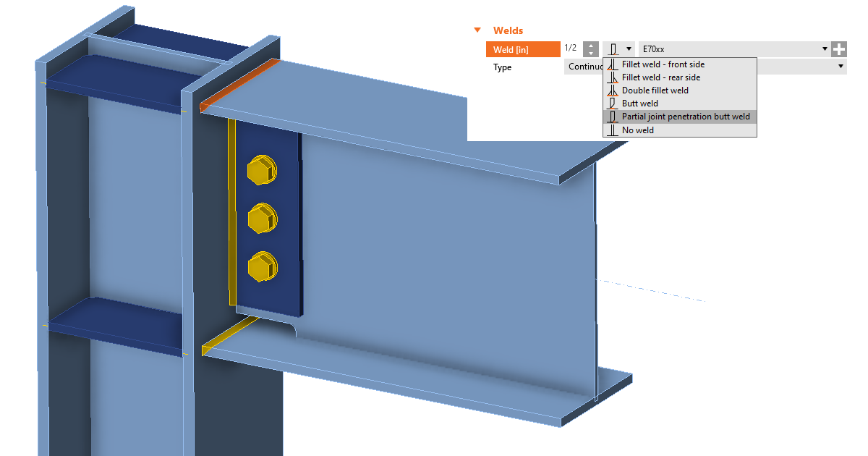The width and height of the screenshot is (868, 456).
Task: Click the 1/2 weld size input field
Action: coord(571,48)
